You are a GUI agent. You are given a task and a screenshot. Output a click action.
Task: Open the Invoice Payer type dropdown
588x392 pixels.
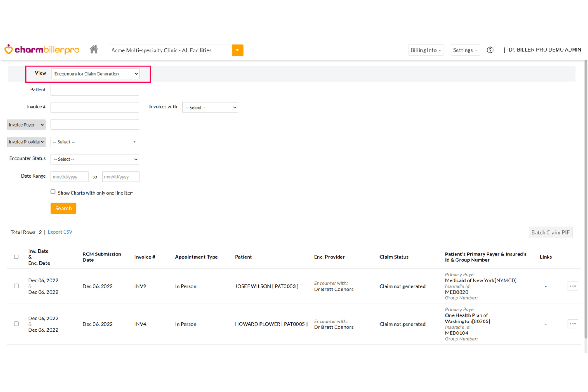(x=26, y=125)
